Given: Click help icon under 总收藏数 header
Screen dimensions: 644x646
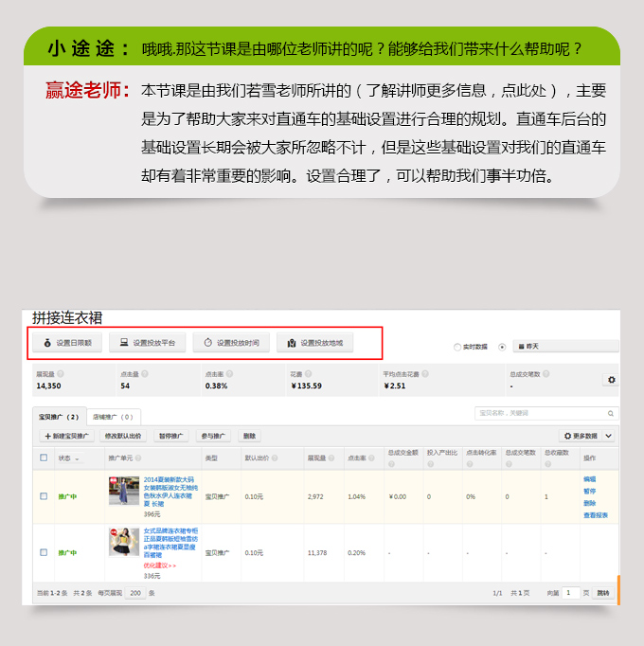Looking at the screenshot, I should pos(548,464).
